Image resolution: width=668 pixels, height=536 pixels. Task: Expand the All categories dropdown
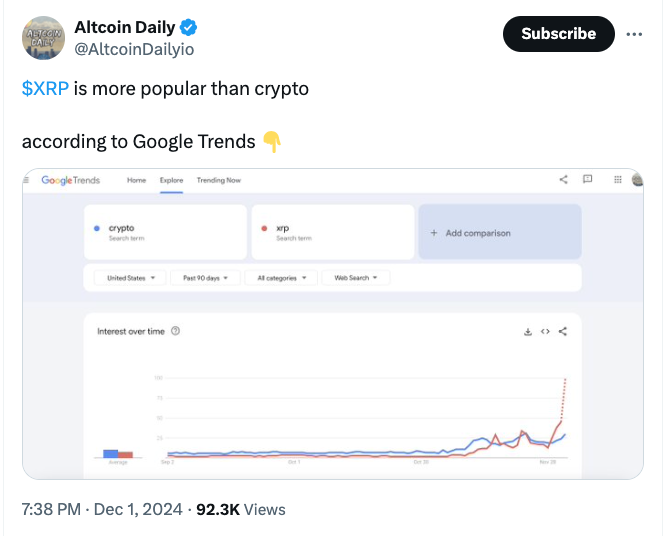click(x=281, y=278)
